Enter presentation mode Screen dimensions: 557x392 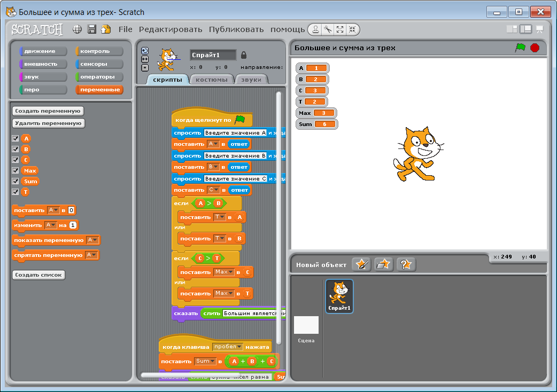pyautogui.click(x=539, y=29)
